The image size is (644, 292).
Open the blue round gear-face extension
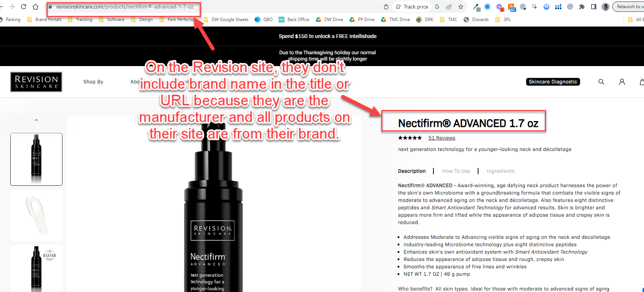coord(546,7)
